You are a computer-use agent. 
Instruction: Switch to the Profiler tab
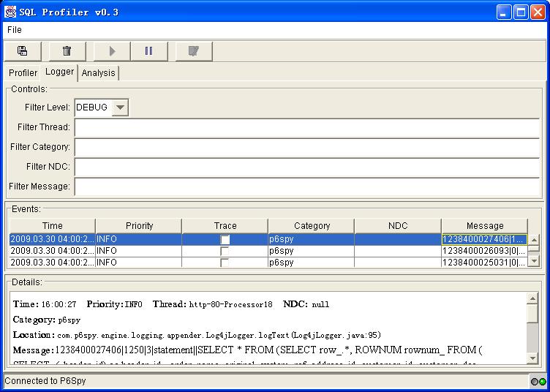coord(23,73)
